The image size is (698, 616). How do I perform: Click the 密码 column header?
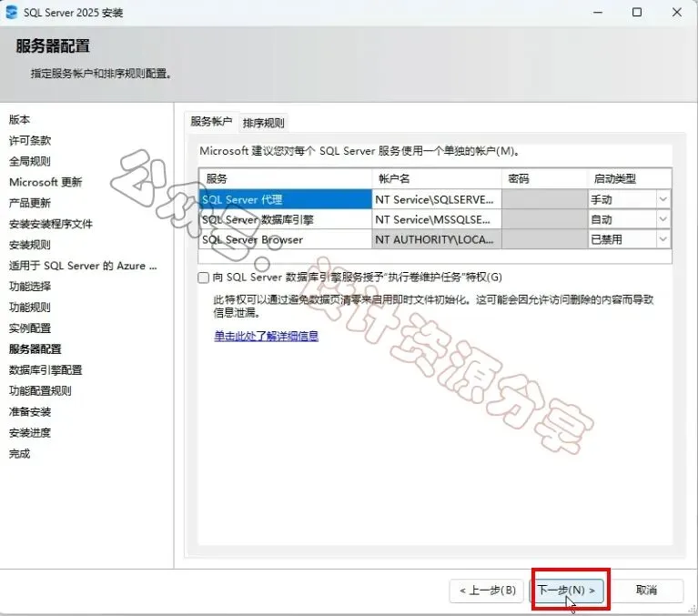[544, 178]
